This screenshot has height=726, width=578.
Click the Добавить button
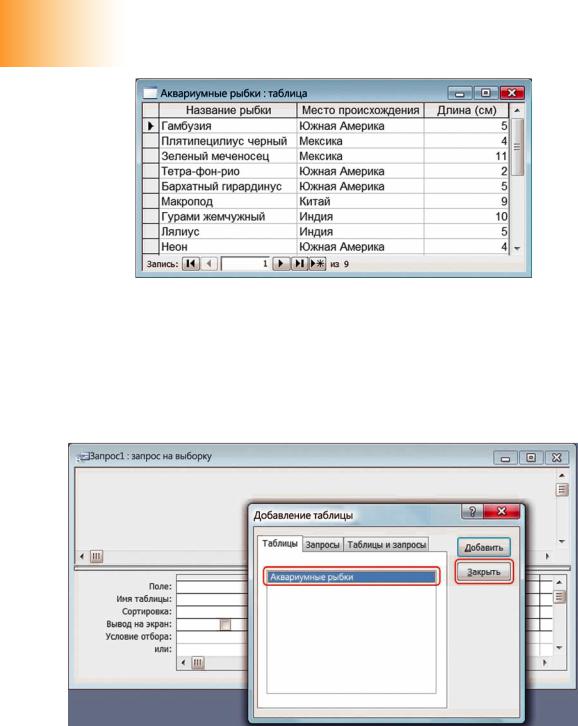(484, 548)
